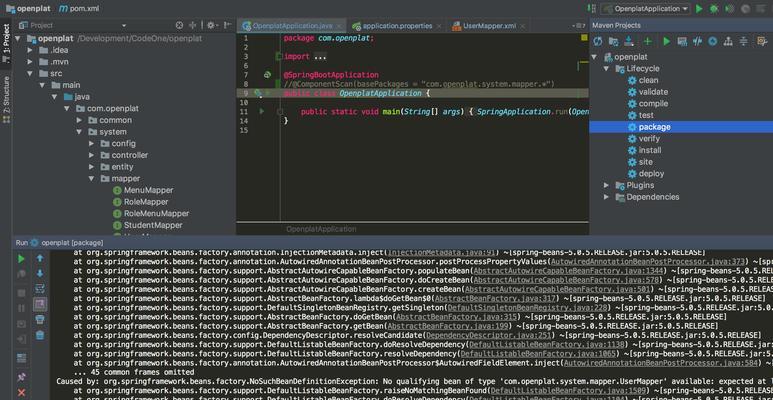This screenshot has width=773, height=400.
Task: Toggle skip tests mode in Maven
Action: tap(712, 41)
